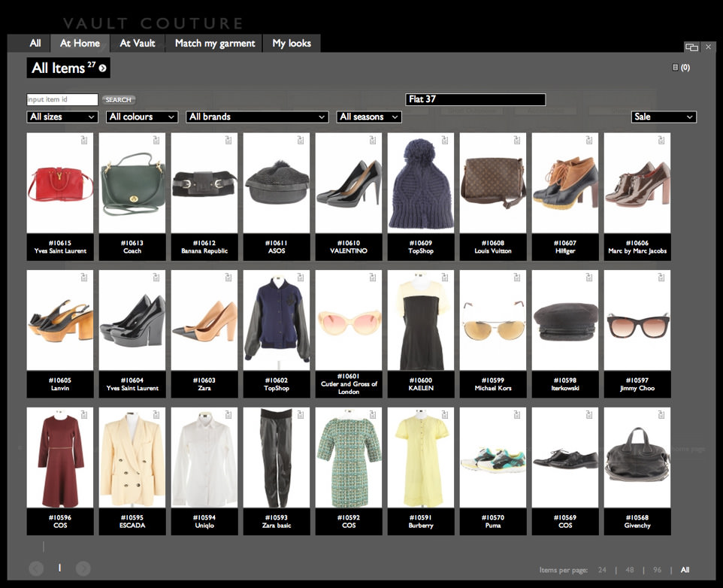723x588 pixels.
Task: Expand the All seasons dropdown
Action: pos(369,117)
